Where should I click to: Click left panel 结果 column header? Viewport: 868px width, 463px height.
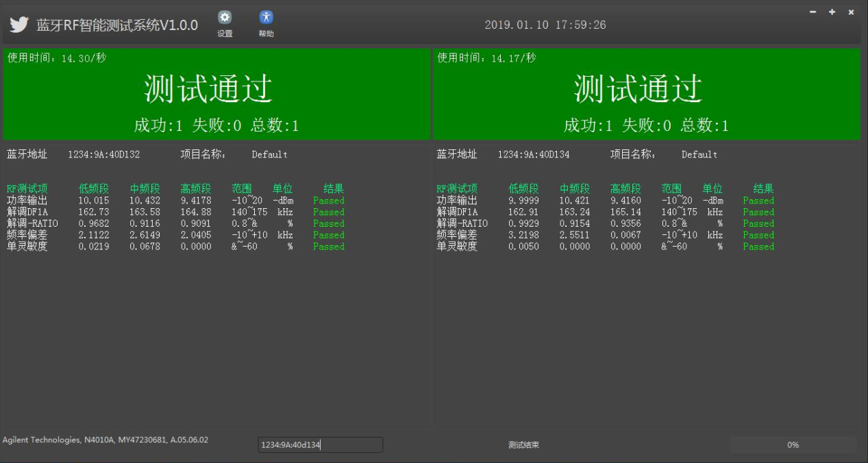pos(333,189)
